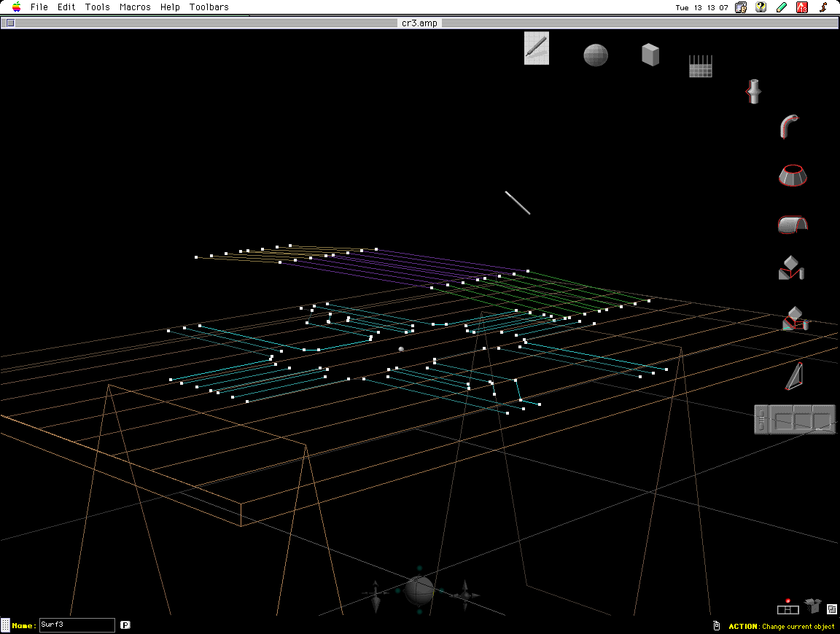840x634 pixels.
Task: Click the Name input field containing Surf3
Action: pyautogui.click(x=77, y=625)
